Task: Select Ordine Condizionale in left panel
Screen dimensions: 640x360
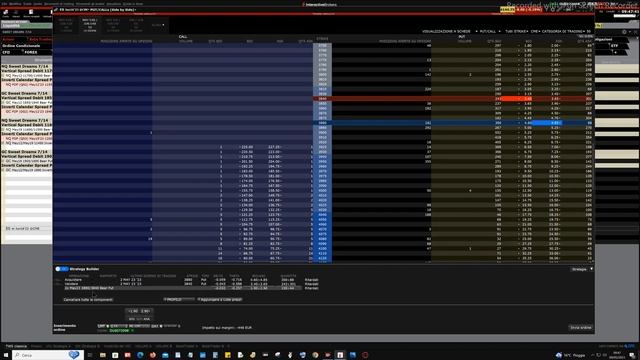Action: [x=22, y=46]
